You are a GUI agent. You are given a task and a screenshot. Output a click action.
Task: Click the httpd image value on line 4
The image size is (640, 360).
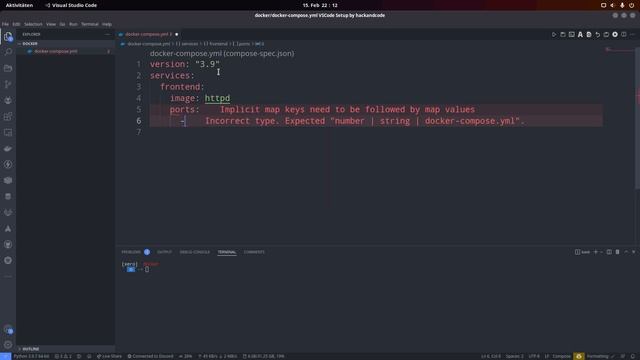point(217,98)
